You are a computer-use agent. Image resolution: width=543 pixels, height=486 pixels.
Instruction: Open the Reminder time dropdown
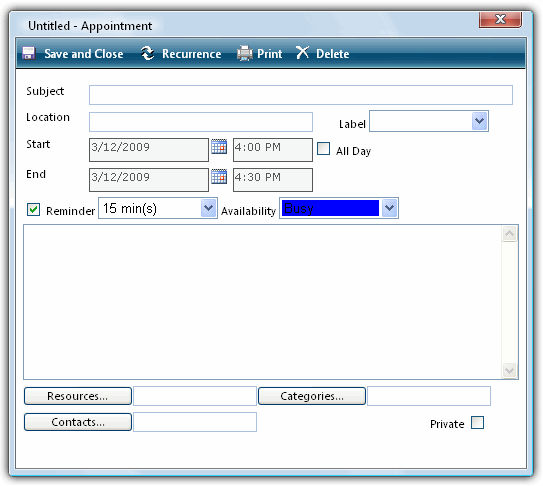208,208
